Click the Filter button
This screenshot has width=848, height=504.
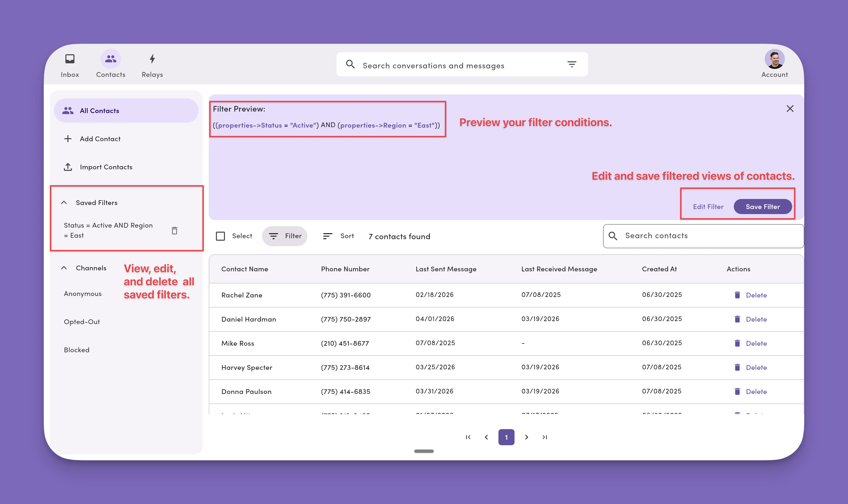(x=284, y=236)
